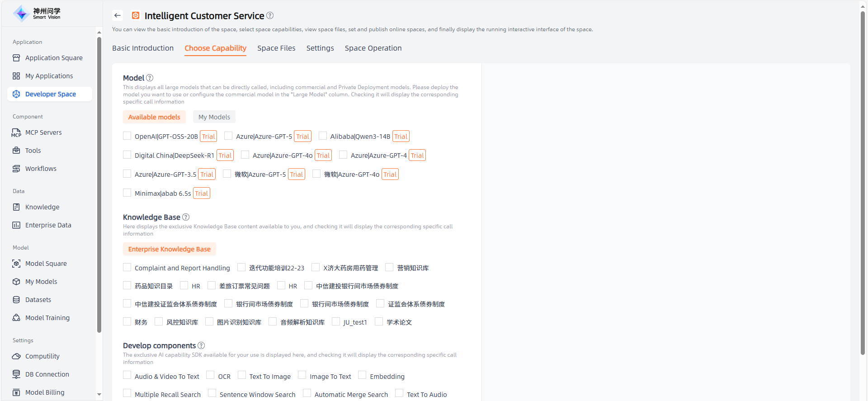Viewport: 868px width, 401px height.
Task: Select the My Models button
Action: (214, 117)
